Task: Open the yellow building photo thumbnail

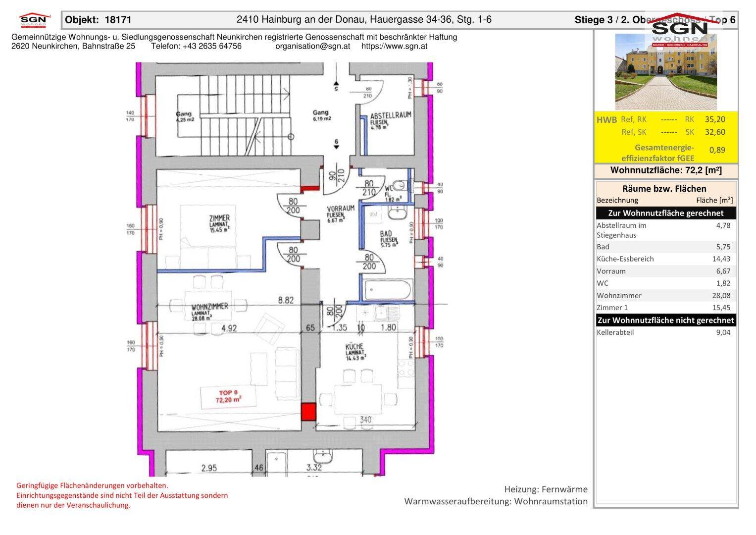Action: point(666,72)
